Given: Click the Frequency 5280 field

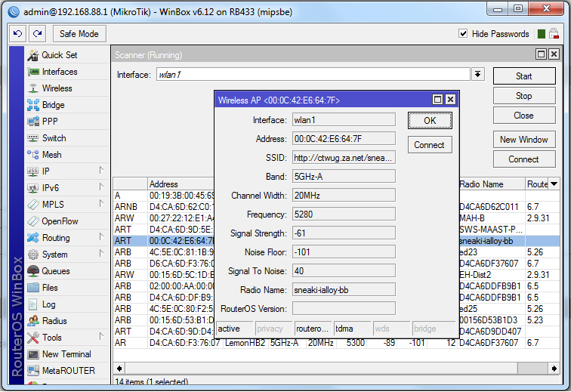Looking at the screenshot, I should click(x=344, y=215).
